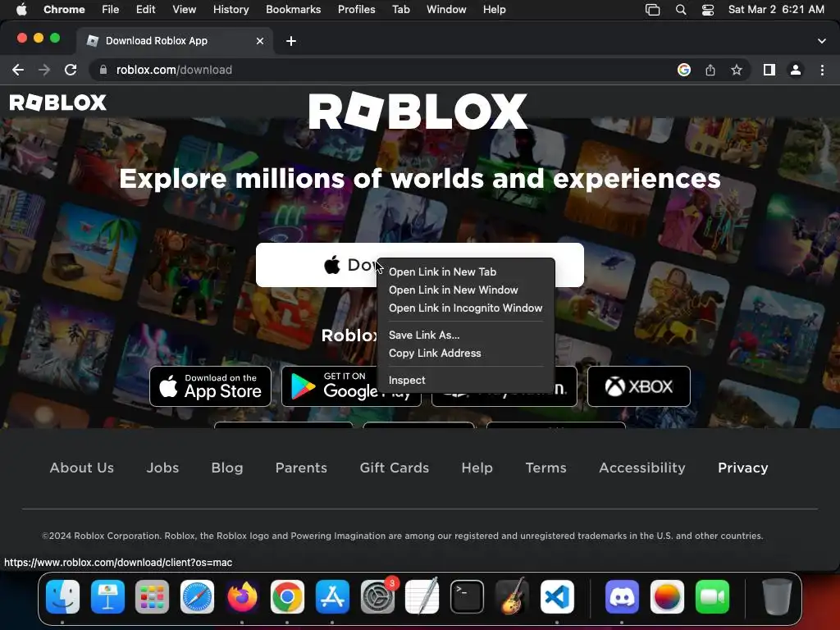Open the History menu
This screenshot has height=630, width=840.
pos(231,10)
